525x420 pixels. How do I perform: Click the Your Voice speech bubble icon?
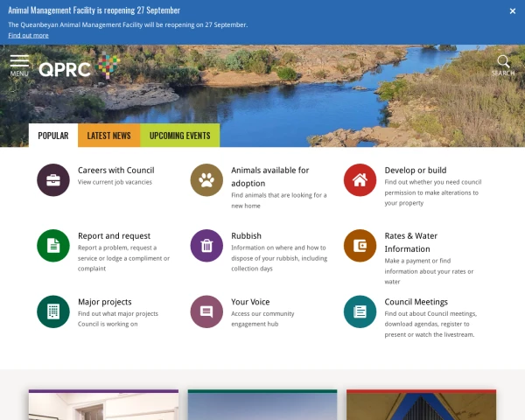coord(206,311)
